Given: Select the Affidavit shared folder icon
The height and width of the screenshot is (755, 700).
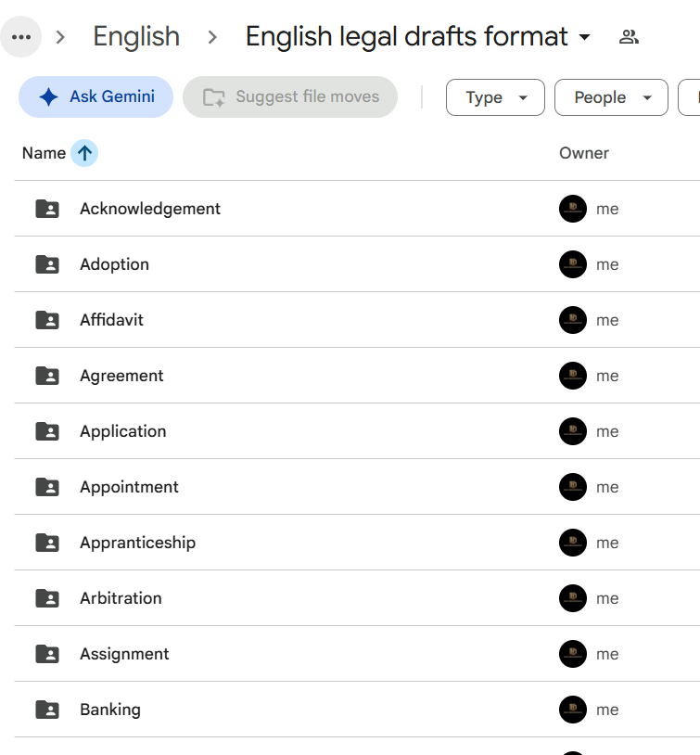Looking at the screenshot, I should point(47,320).
